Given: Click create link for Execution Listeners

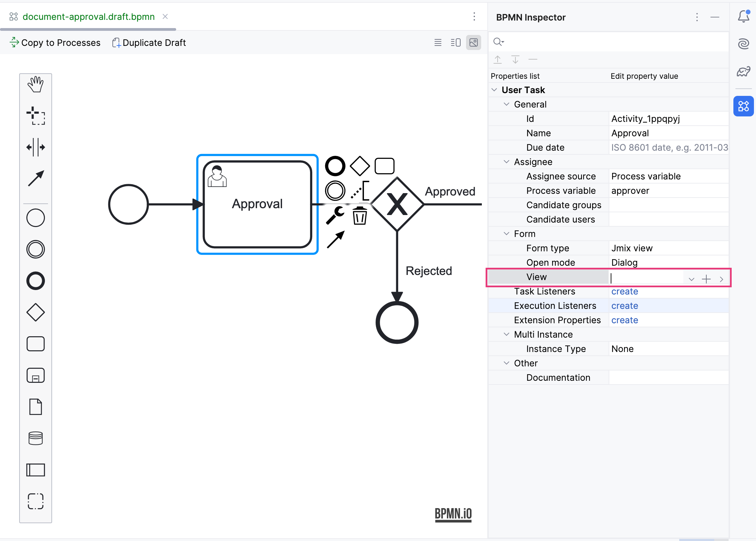Looking at the screenshot, I should click(x=625, y=306).
